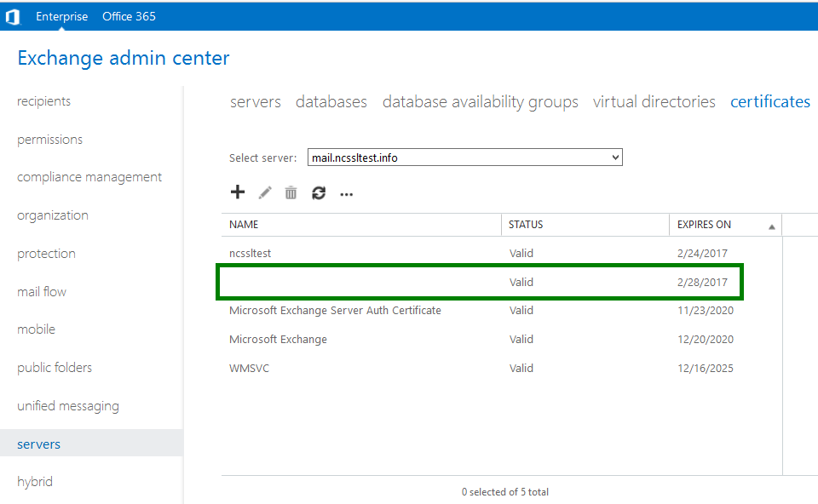818x504 pixels.
Task: Click the 12/16/2025 expiry date
Action: tap(706, 369)
